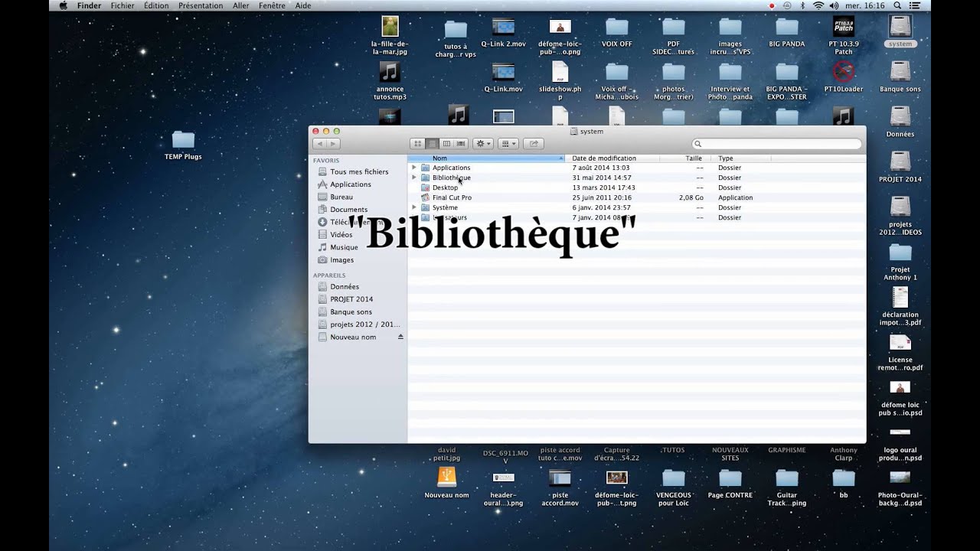
Task: Switch Finder to column view
Action: [446, 143]
